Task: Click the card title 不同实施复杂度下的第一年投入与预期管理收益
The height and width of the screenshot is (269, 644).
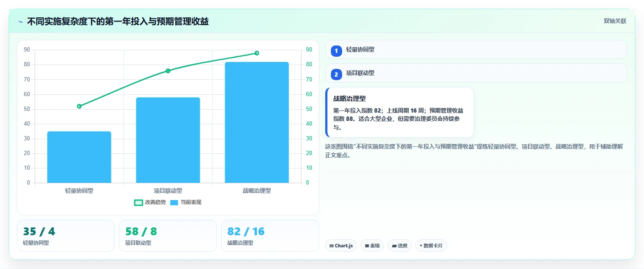Action: (118, 21)
